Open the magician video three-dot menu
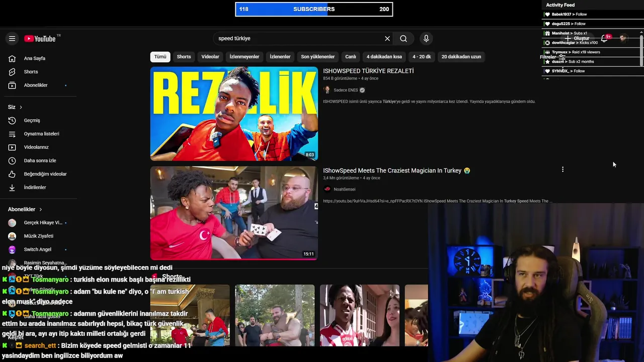Screen dimensions: 644x362 tap(562, 170)
